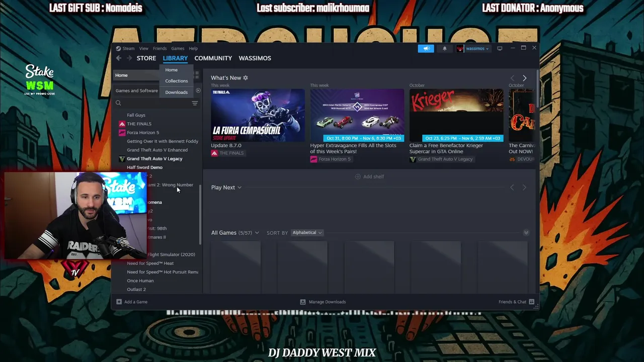
Task: Select Outlast 2 in game list
Action: pyautogui.click(x=136, y=290)
